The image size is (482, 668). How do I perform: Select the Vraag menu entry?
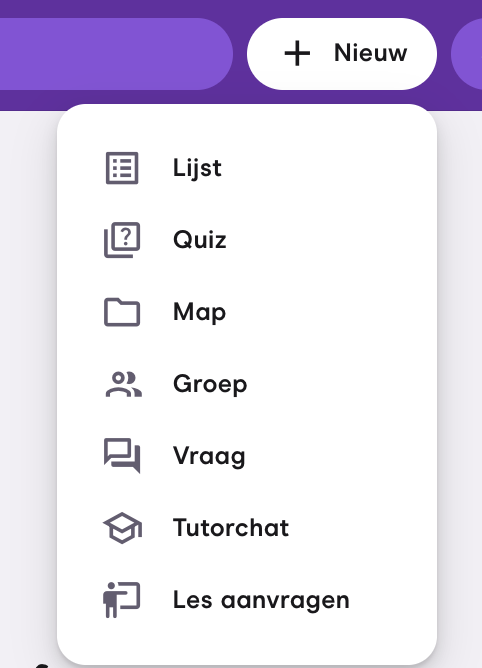click(247, 456)
